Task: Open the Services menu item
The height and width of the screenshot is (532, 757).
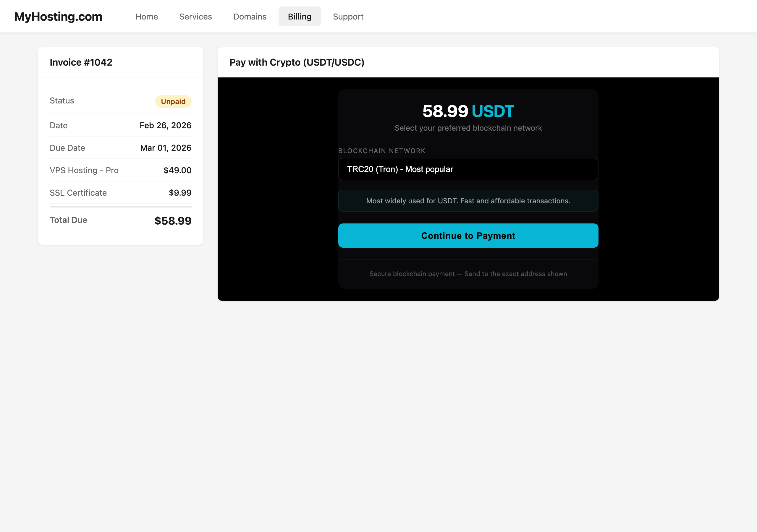Action: pyautogui.click(x=195, y=17)
